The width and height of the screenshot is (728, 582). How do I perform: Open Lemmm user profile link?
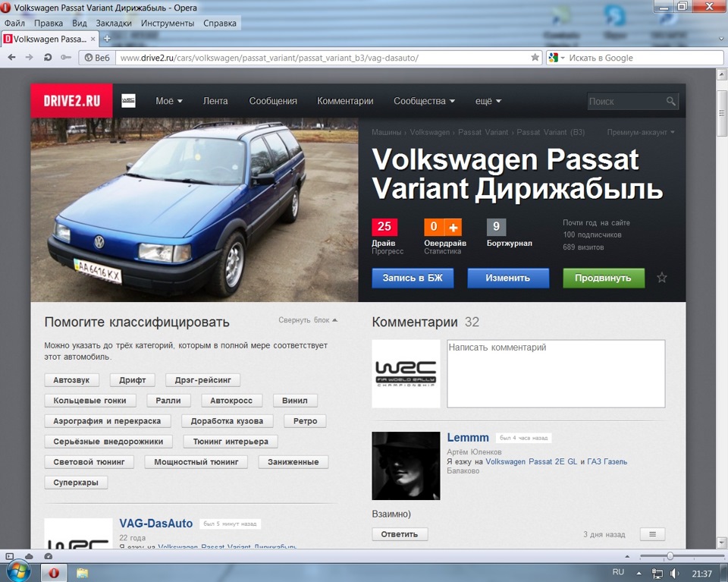point(468,438)
